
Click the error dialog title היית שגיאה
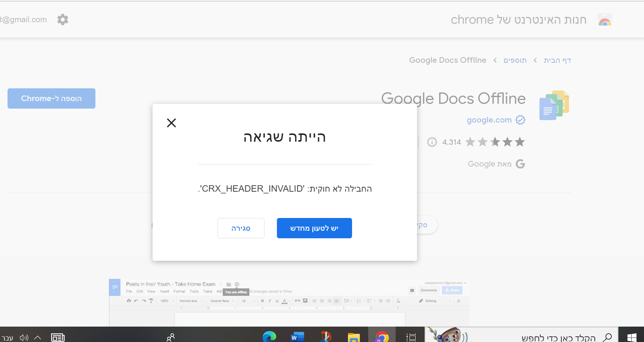(284, 137)
